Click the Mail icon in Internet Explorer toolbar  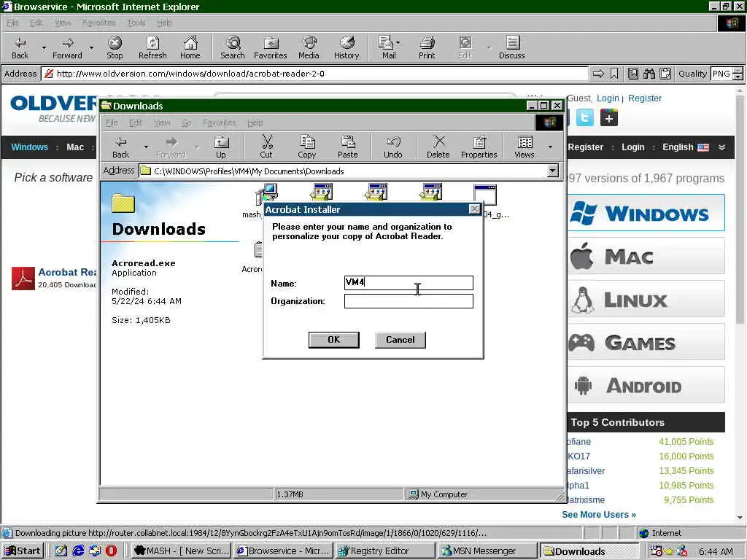387,47
